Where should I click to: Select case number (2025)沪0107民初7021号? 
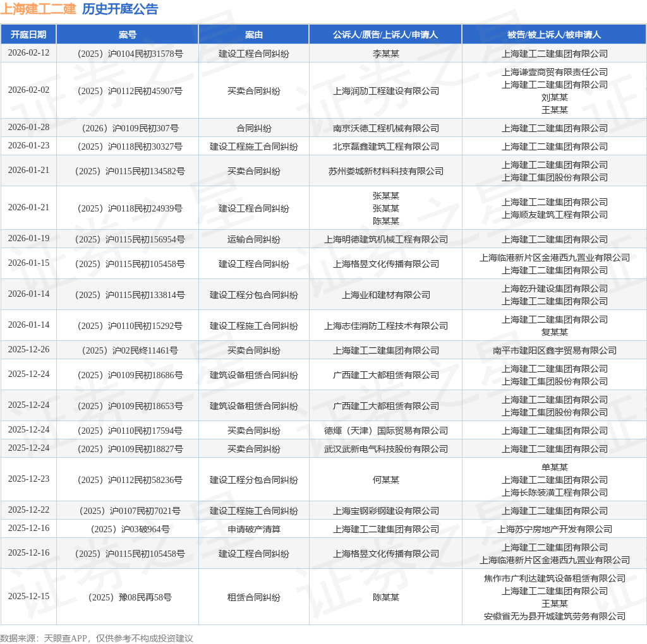pyautogui.click(x=130, y=511)
